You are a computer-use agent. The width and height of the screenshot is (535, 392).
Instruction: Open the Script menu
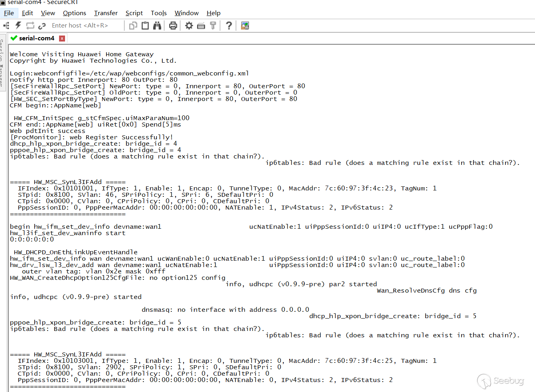pos(134,13)
